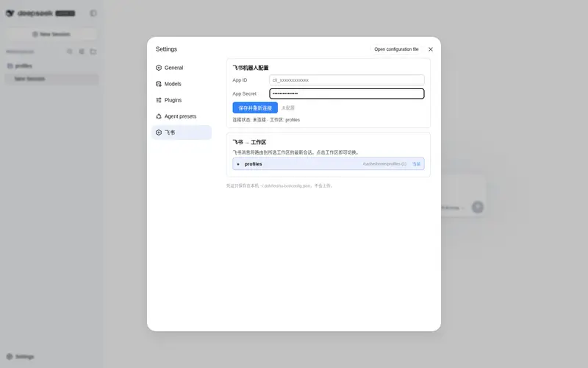Click the 飞书 → 工作区 heading
Image resolution: width=588 pixels, height=368 pixels.
click(x=249, y=142)
